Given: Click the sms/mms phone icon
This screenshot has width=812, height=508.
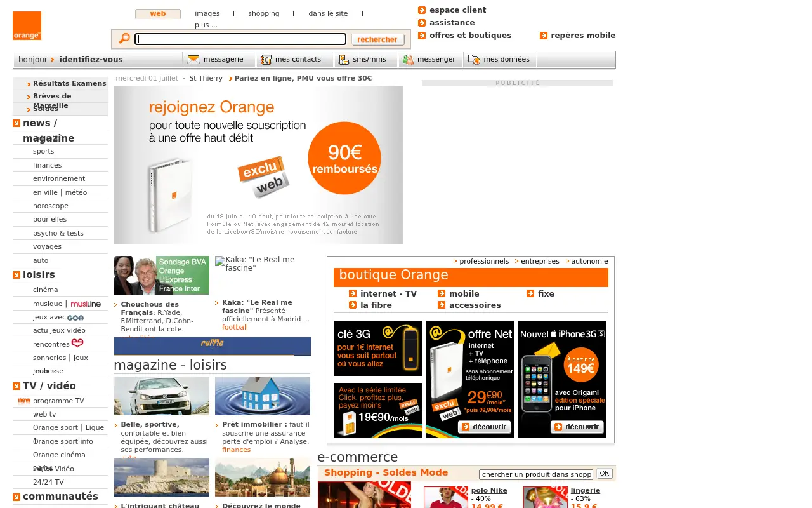Looking at the screenshot, I should click(x=344, y=60).
